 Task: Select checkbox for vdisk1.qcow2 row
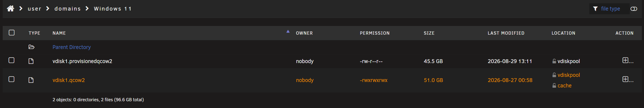click(12, 79)
